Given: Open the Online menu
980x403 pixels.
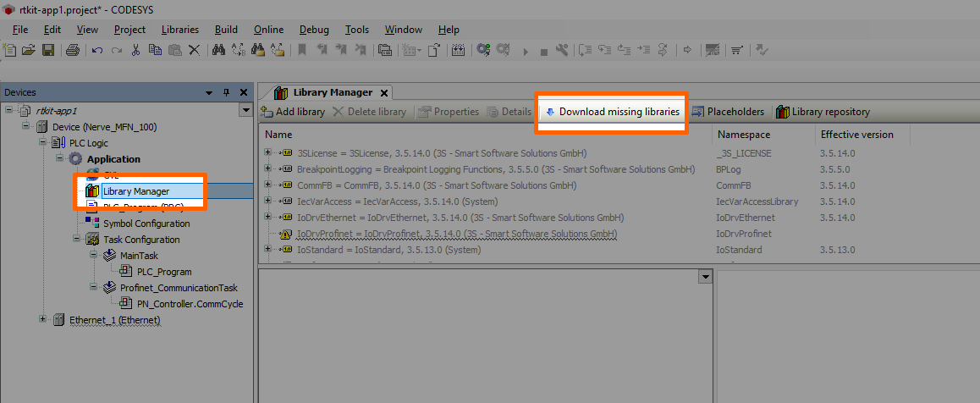Looking at the screenshot, I should point(268,30).
